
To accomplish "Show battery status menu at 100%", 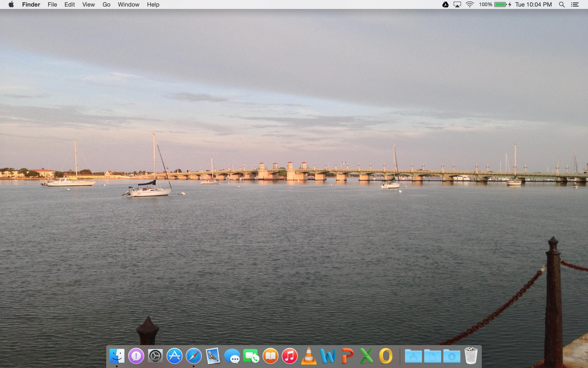I will (495, 5).
